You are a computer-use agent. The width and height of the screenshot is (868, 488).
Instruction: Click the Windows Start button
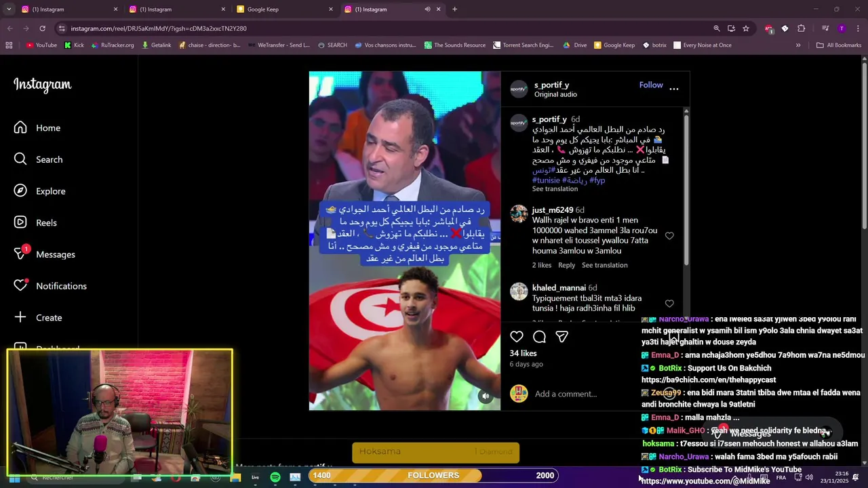click(x=14, y=478)
